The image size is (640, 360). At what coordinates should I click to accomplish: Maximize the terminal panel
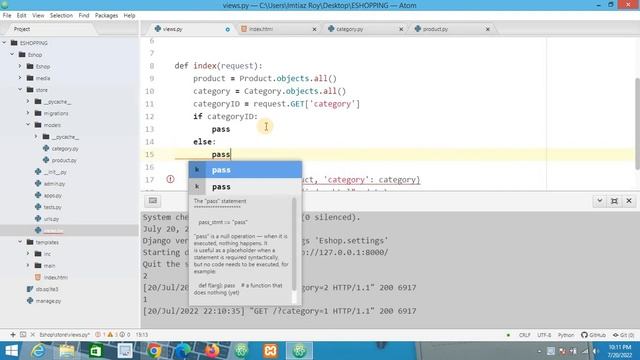(614, 201)
